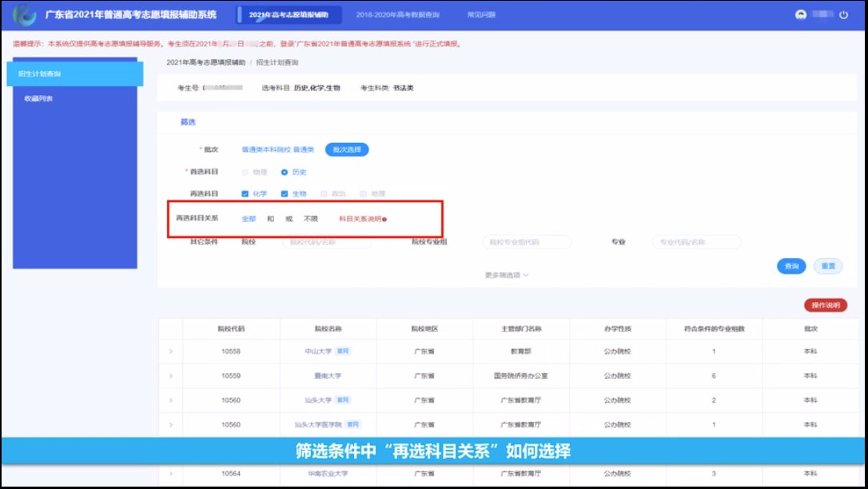Uncheck the 化学 subject checkbox
This screenshot has width=868, height=489.
245,193
